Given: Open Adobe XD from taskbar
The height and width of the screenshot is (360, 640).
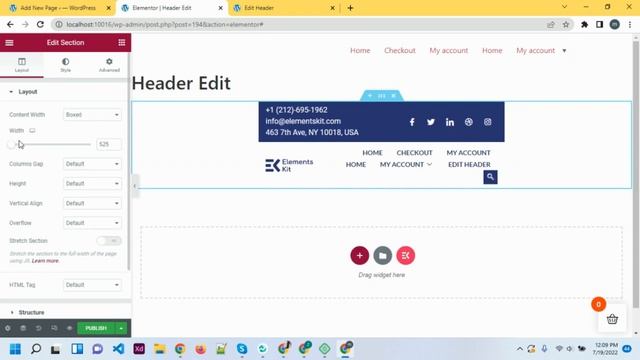Looking at the screenshot, I should point(139,349).
